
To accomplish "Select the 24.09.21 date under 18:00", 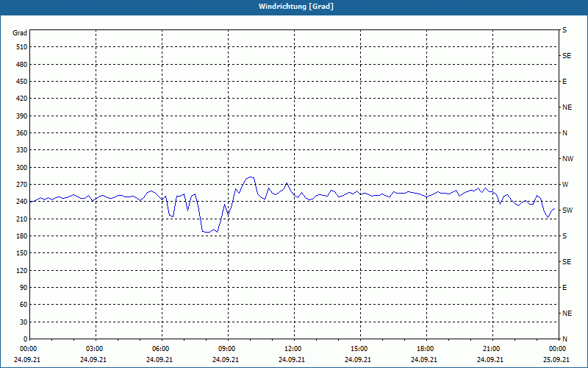I will (x=424, y=359).
